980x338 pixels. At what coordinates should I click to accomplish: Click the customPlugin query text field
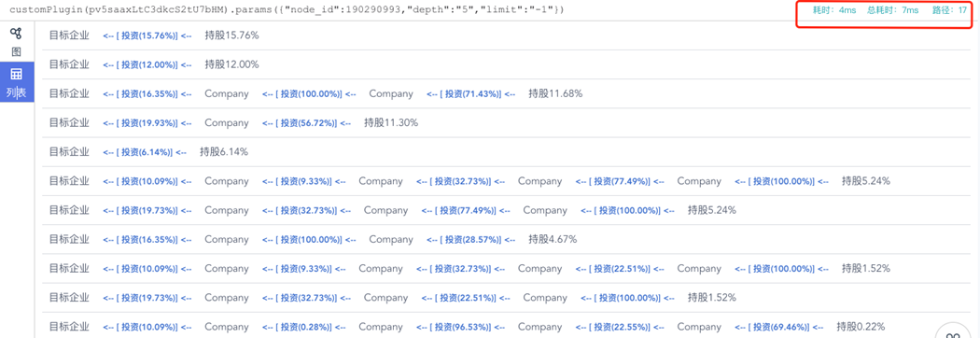tap(287, 10)
